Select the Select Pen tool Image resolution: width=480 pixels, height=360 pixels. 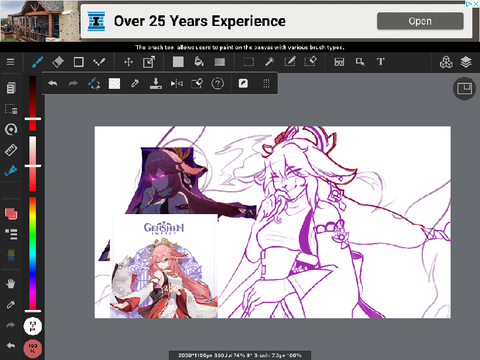tap(290, 62)
